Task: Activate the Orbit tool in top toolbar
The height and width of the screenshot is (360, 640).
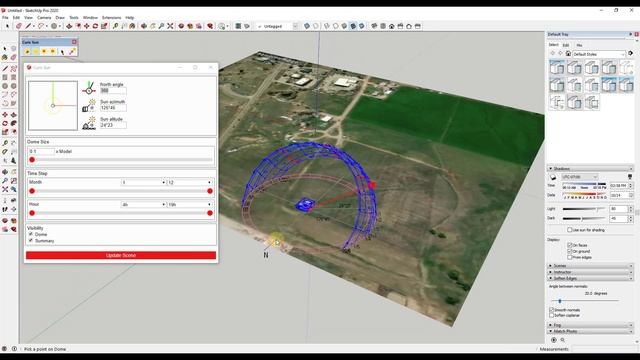Action: (144, 26)
